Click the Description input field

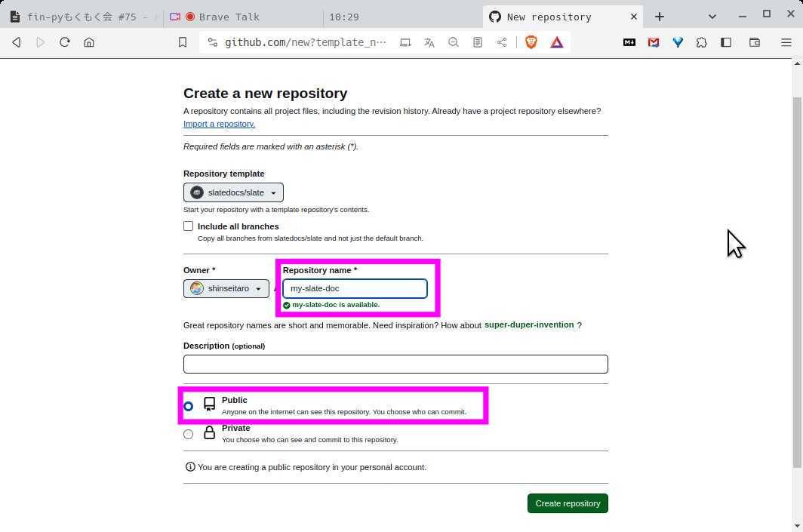click(x=395, y=364)
